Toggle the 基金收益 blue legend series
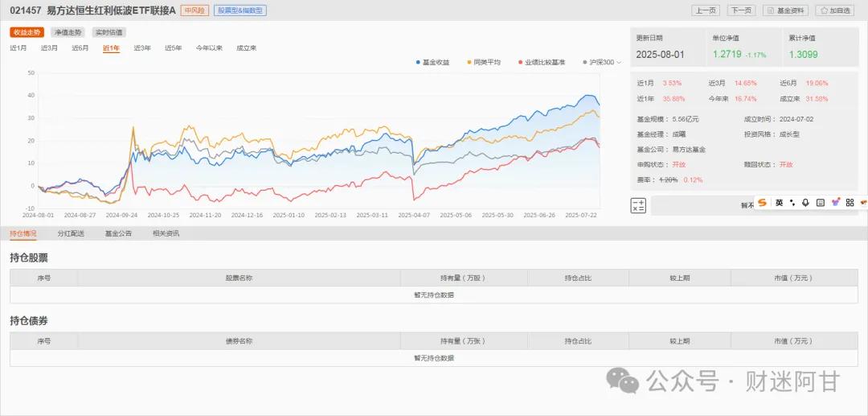This screenshot has height=416, width=868. click(x=433, y=63)
